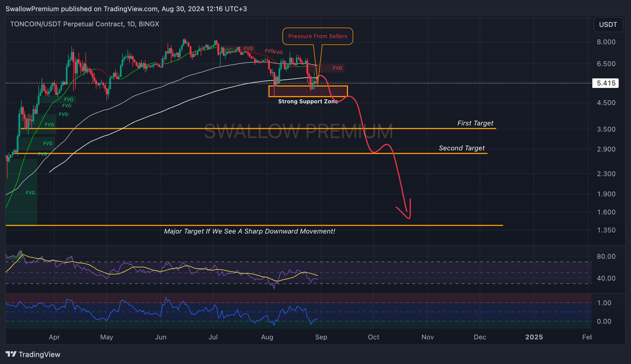Click the red FVG label near 6.500
The image size is (631, 364).
coord(337,68)
